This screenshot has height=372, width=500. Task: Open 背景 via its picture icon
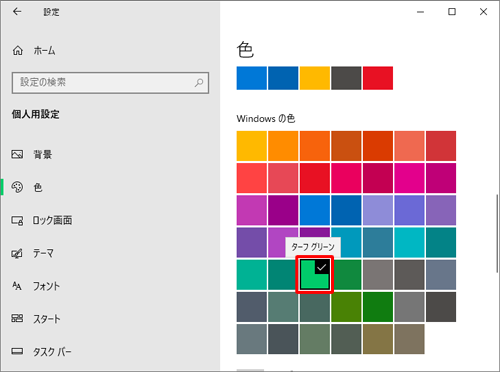(17, 154)
